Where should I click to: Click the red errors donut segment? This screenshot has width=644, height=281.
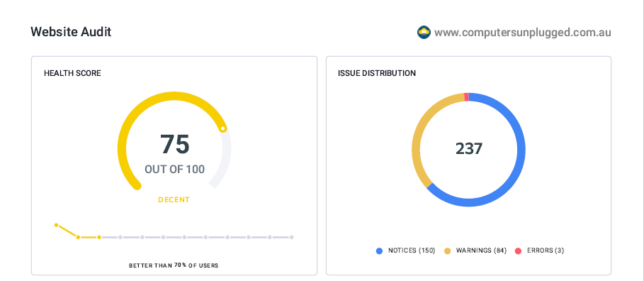tap(466, 97)
